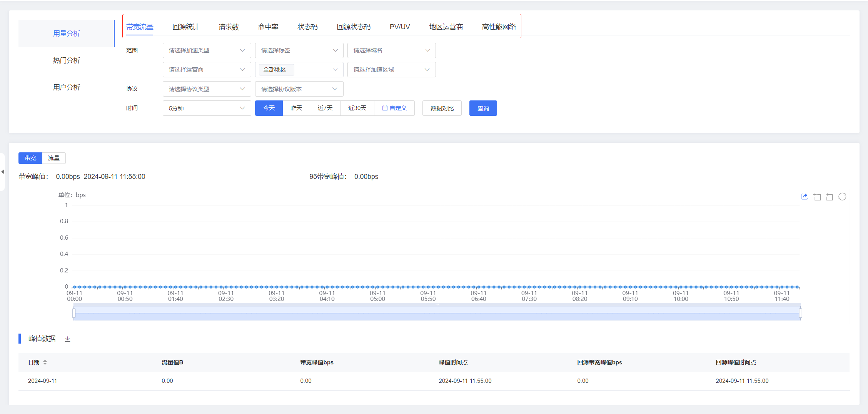Click the 09-11 05:00 axis label
This screenshot has width=868, height=414.
[377, 296]
